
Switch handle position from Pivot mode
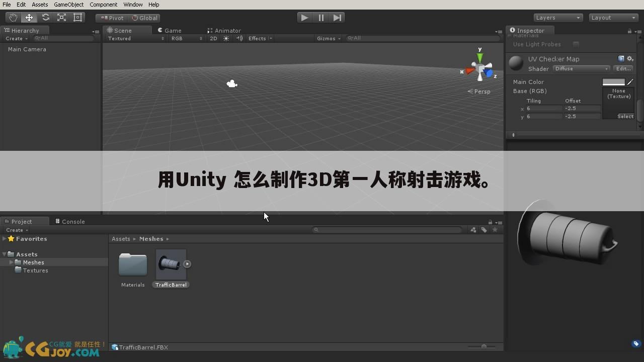[x=112, y=18]
